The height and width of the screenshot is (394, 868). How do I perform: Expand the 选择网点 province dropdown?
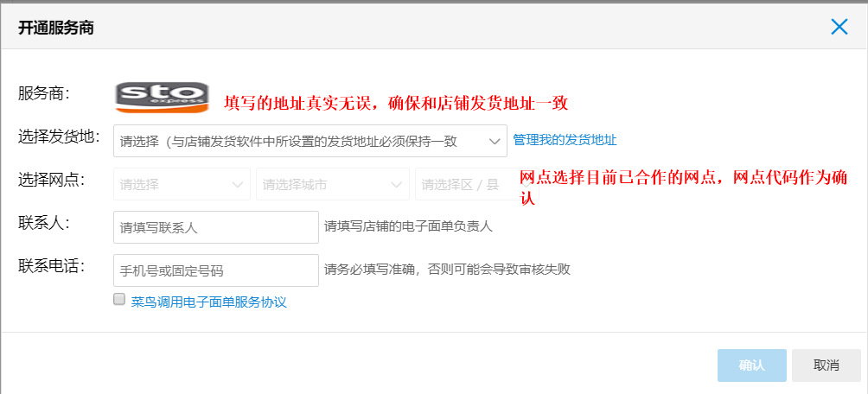coord(182,184)
